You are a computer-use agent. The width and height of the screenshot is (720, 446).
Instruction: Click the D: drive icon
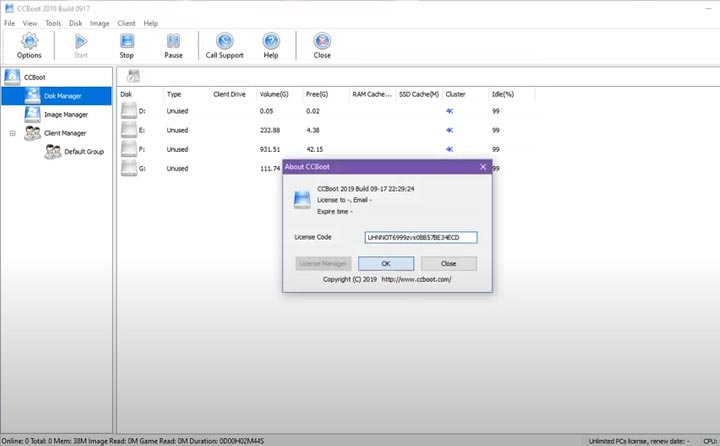tap(129, 111)
